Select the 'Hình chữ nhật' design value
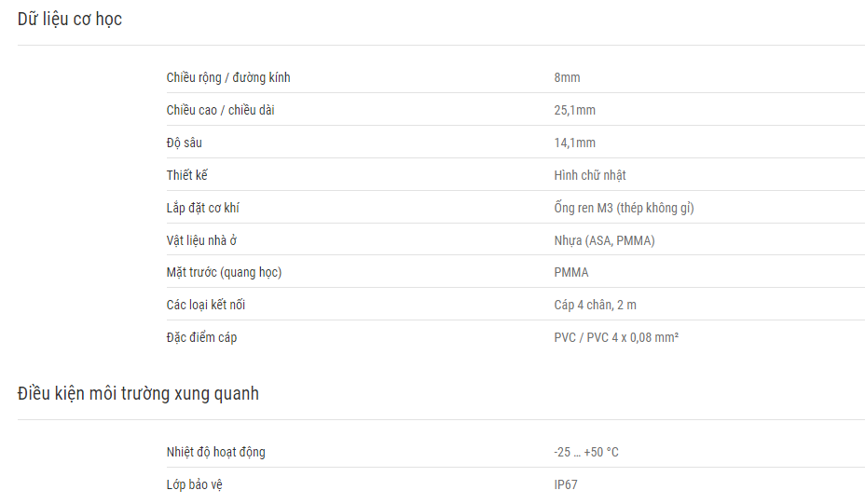Viewport: 865px width, 504px height. pos(590,175)
